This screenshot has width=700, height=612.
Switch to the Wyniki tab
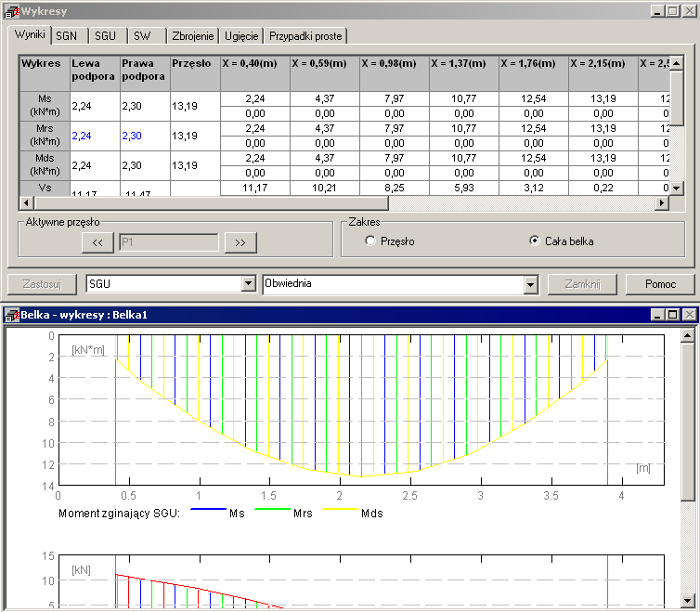click(30, 34)
